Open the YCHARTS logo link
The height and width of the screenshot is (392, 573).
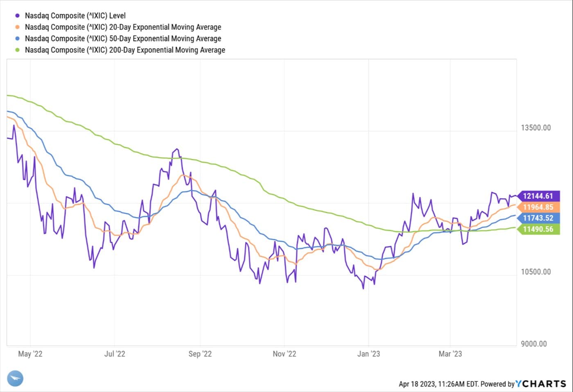(541, 384)
